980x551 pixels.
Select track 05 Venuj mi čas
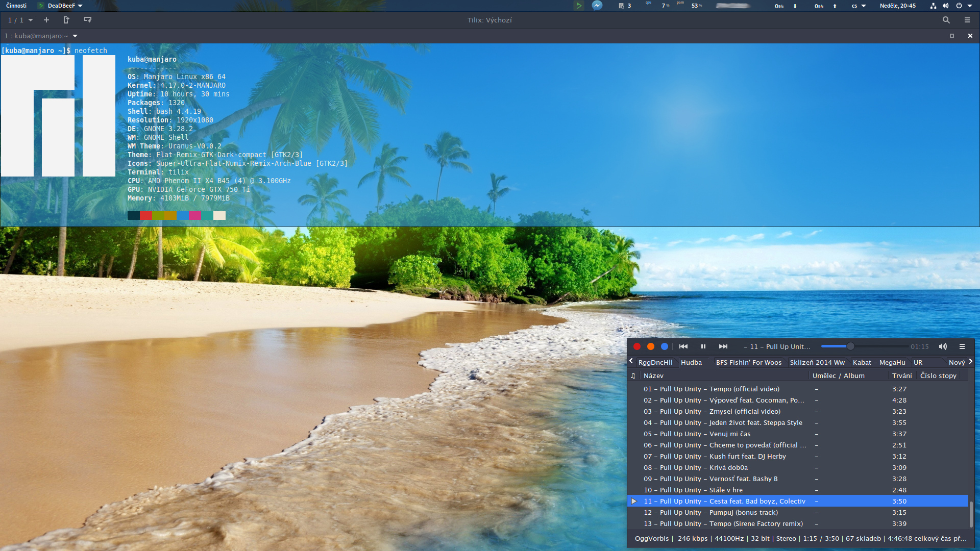point(798,434)
